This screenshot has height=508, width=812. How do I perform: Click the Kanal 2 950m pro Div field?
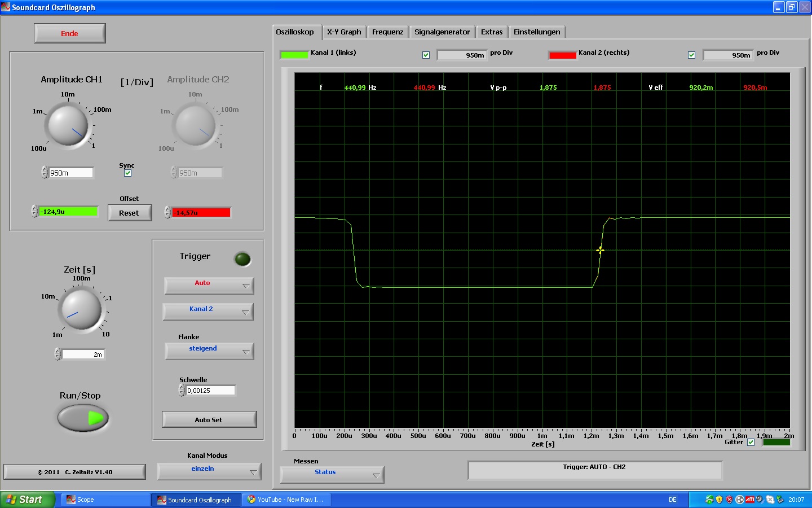728,55
